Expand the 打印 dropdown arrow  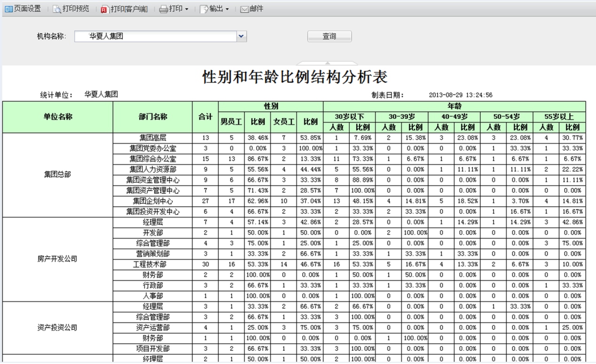click(x=187, y=9)
